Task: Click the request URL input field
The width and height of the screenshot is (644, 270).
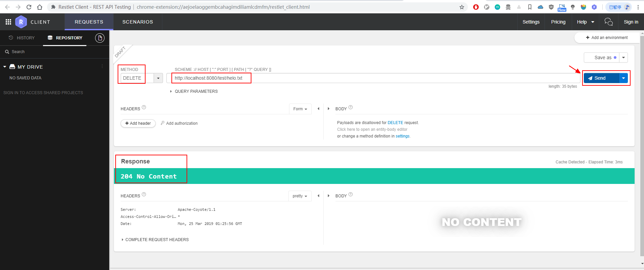Action: pos(373,78)
